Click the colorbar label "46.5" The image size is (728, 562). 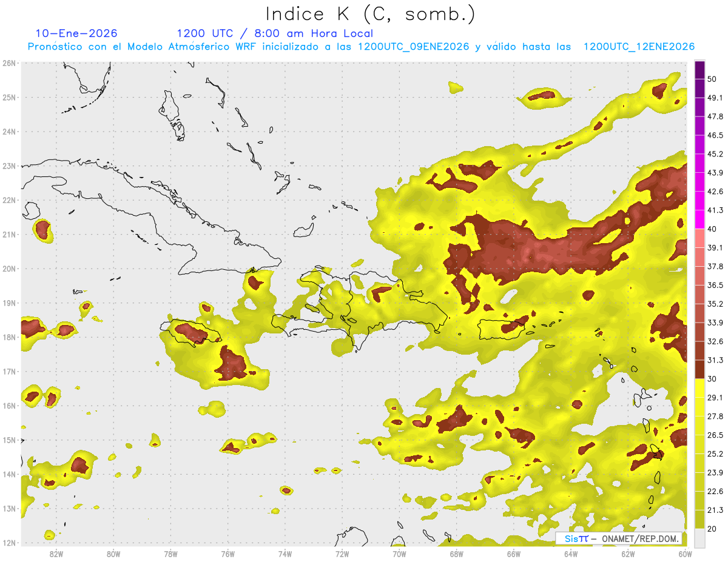(715, 135)
